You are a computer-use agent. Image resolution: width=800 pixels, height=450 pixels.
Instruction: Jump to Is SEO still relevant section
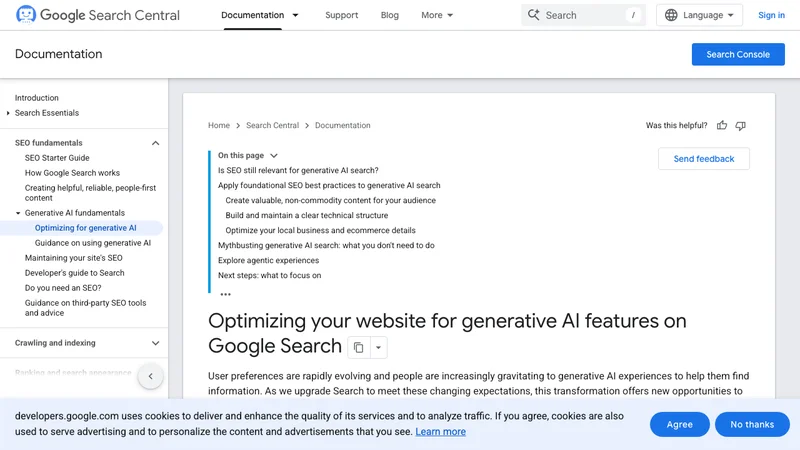tap(298, 170)
